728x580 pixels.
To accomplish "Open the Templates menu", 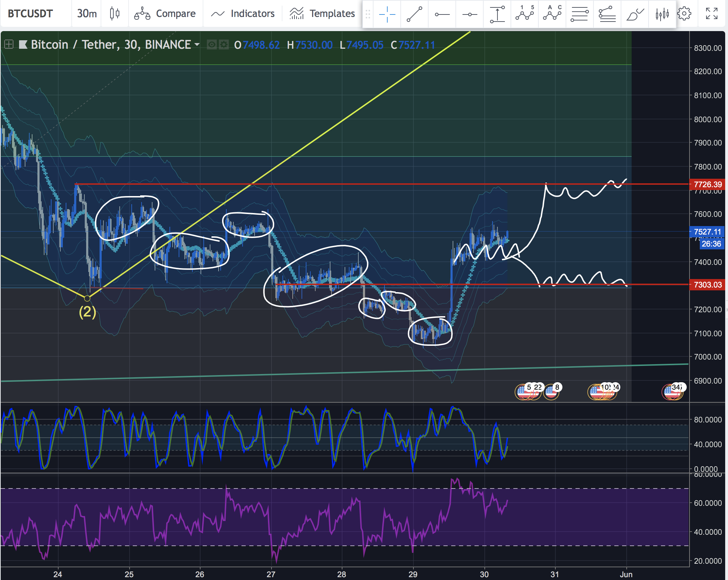I will click(x=322, y=13).
